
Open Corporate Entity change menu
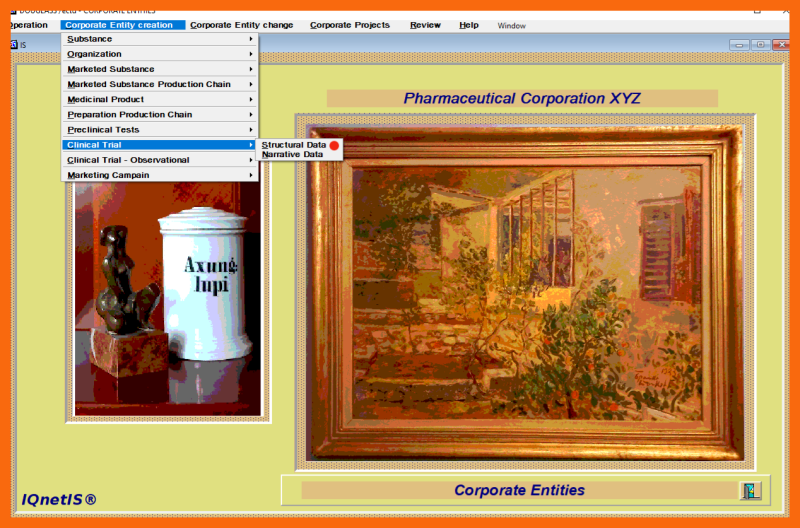click(x=241, y=25)
